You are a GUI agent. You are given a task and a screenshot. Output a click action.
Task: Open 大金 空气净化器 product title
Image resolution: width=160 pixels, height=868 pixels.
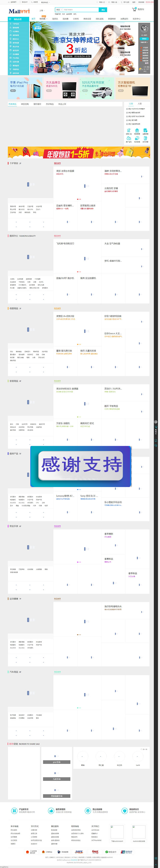(x=112, y=243)
